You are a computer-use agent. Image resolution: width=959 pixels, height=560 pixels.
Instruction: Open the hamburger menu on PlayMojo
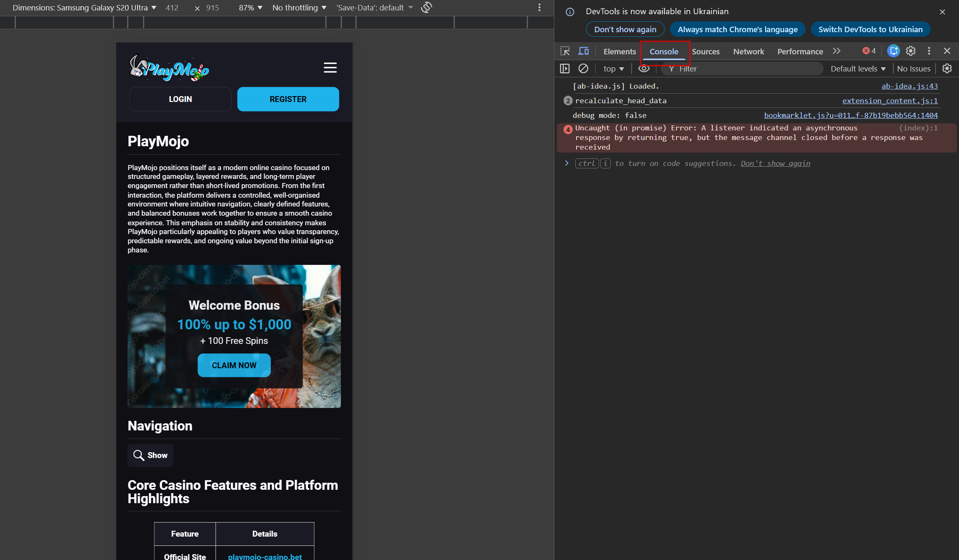[330, 68]
